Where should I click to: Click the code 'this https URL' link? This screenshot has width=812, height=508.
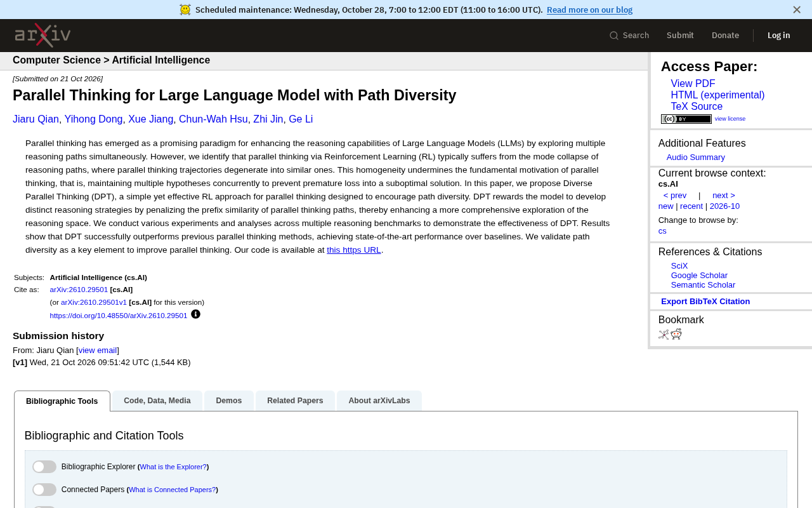click(354, 250)
